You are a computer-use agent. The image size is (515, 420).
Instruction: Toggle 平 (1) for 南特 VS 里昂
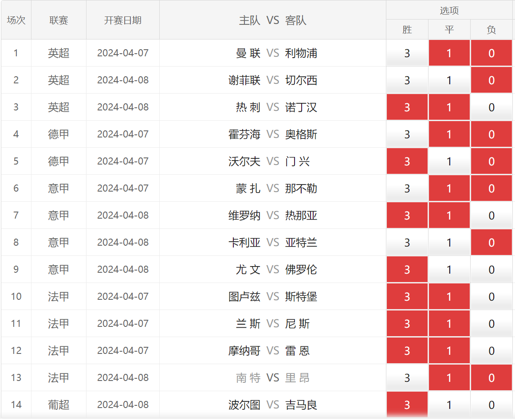pyautogui.click(x=449, y=377)
